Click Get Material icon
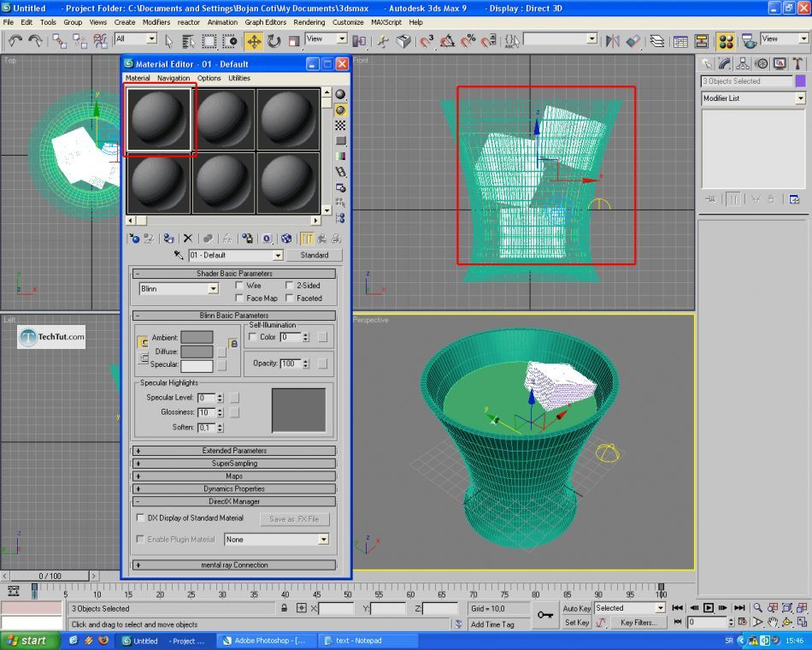 134,239
